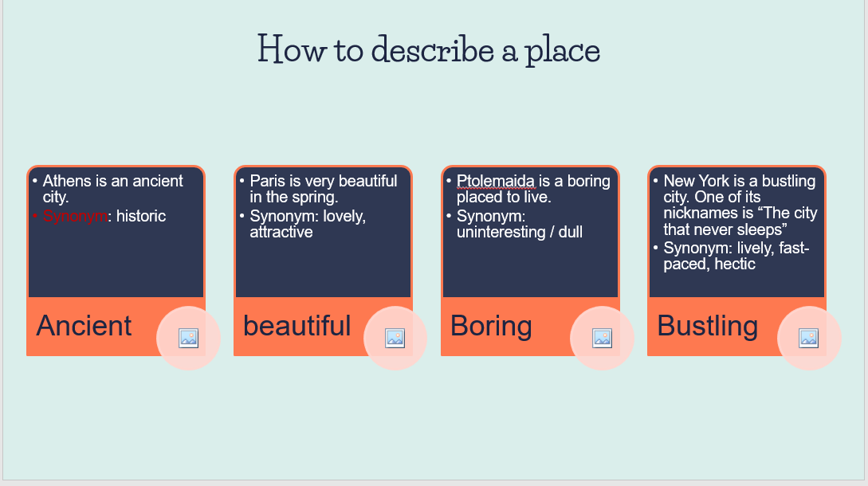Image resolution: width=868 pixels, height=486 pixels.
Task: Click the red "Synonym" word
Action: pos(75,216)
